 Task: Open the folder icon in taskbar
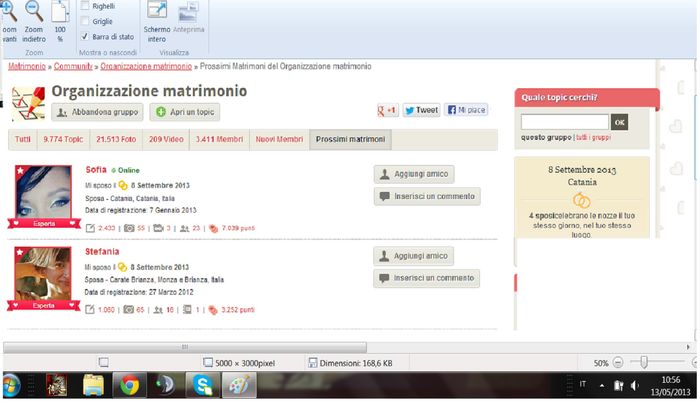[93, 384]
